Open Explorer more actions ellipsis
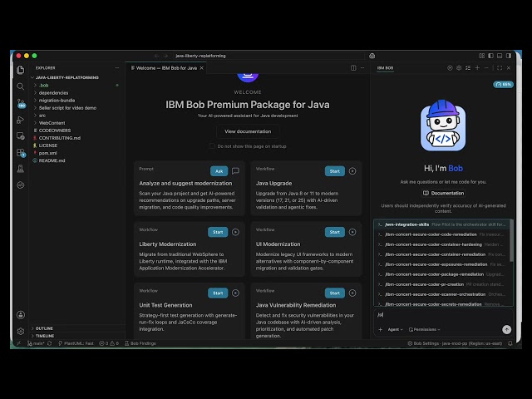The height and width of the screenshot is (399, 532). click(x=117, y=68)
